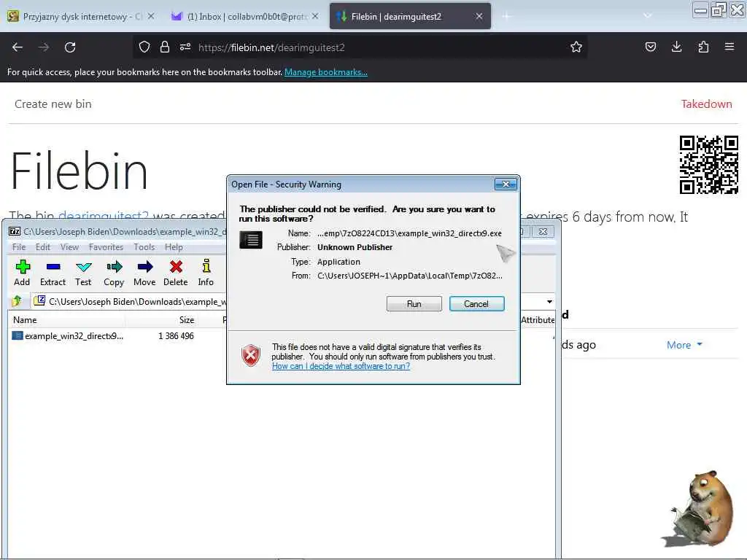Image resolution: width=747 pixels, height=560 pixels.
Task: Select the Move tool in 7-Zip
Action: [x=144, y=273]
